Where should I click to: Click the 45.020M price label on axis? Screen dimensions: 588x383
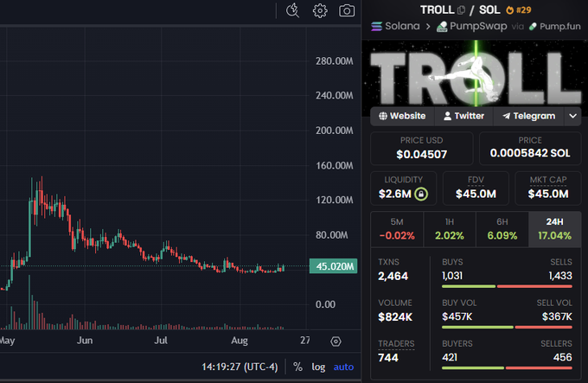tap(334, 266)
